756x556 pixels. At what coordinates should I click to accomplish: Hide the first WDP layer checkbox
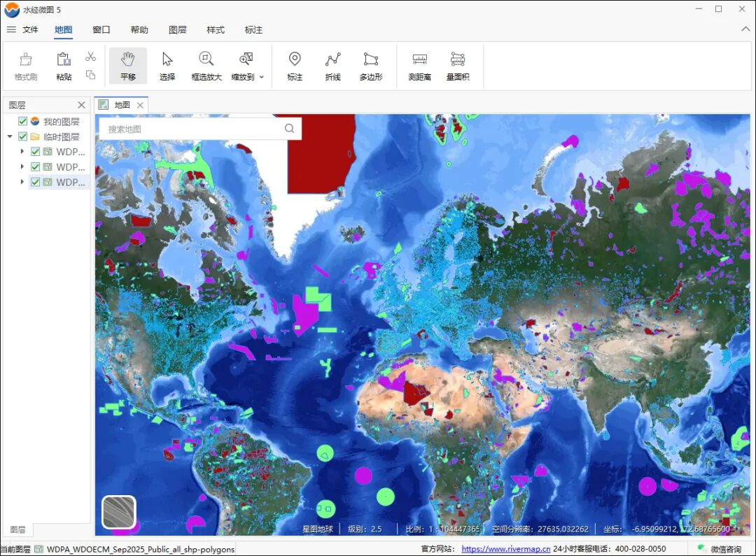tap(36, 152)
